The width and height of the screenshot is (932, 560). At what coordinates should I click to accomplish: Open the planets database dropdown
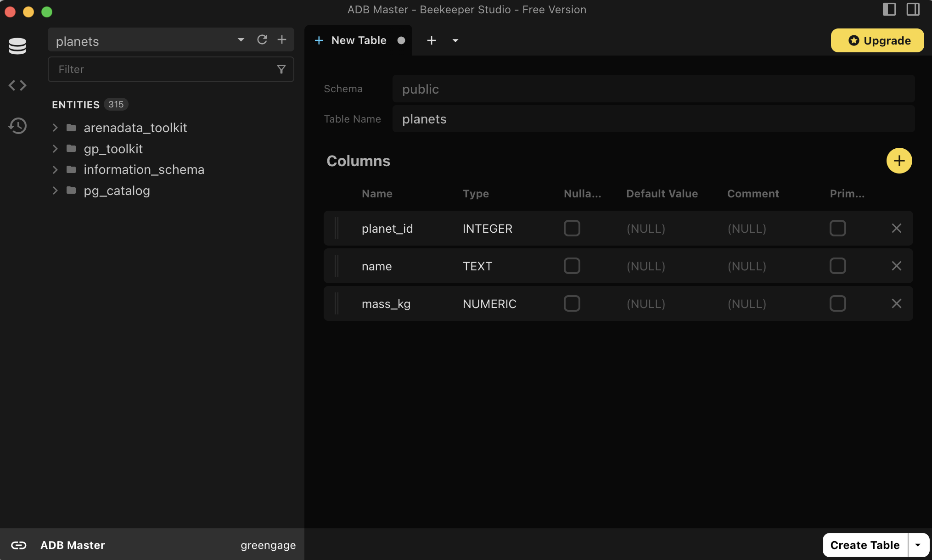(x=241, y=40)
